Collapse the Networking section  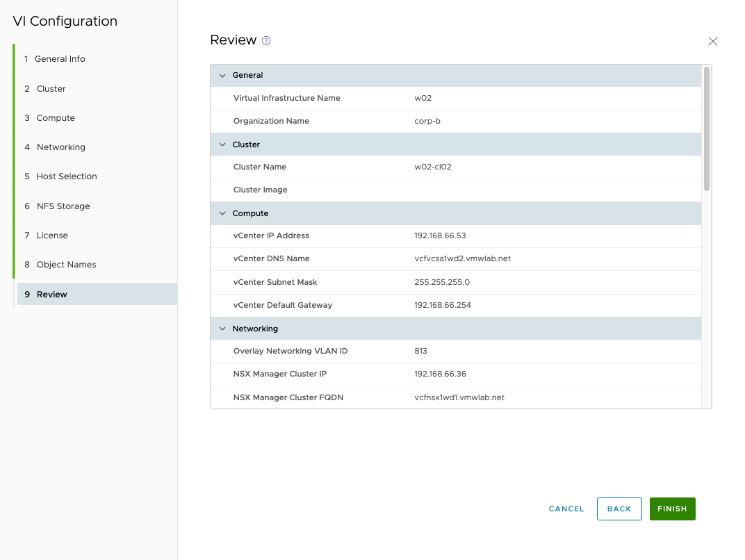tap(222, 329)
